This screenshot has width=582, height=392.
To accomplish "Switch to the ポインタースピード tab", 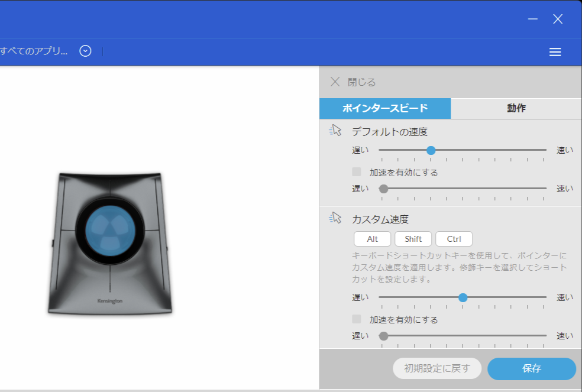I will 384,108.
